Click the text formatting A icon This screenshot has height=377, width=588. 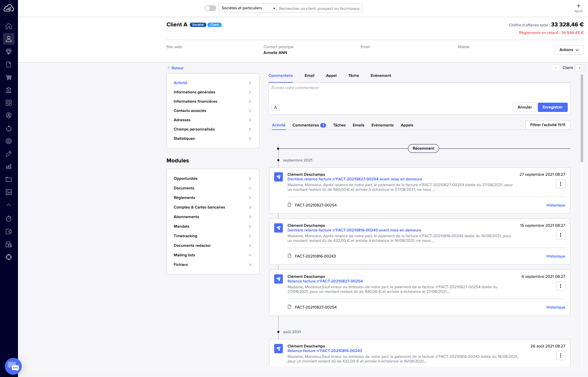[x=275, y=107]
